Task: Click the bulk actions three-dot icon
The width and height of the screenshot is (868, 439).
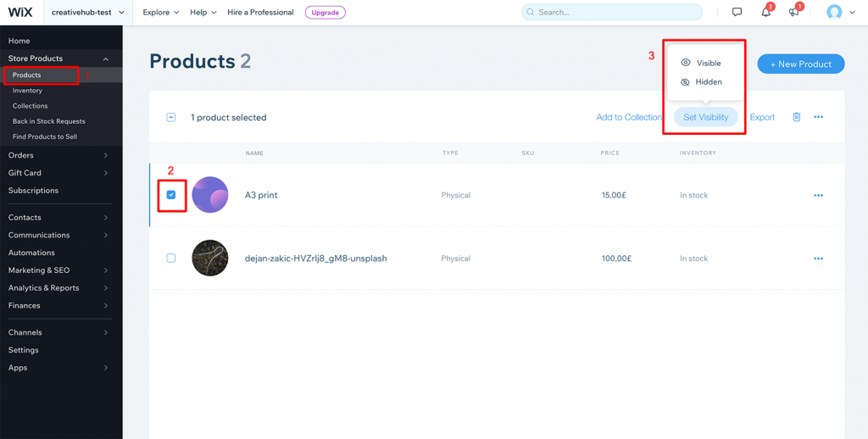Action: tap(818, 117)
